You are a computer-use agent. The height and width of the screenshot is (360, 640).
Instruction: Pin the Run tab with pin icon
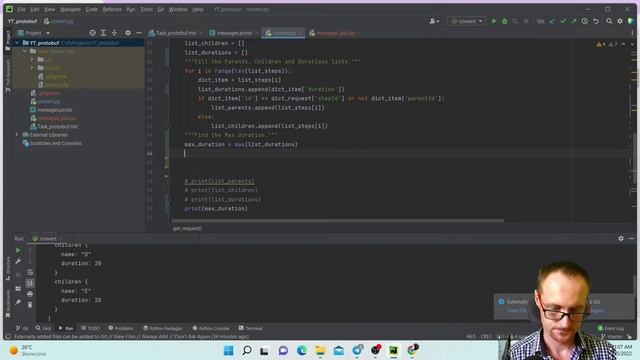[18, 302]
